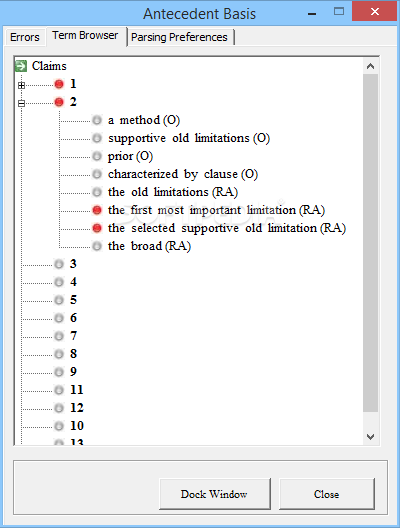
Task: Click the gray status dot beside claim 12
Action: click(x=59, y=408)
